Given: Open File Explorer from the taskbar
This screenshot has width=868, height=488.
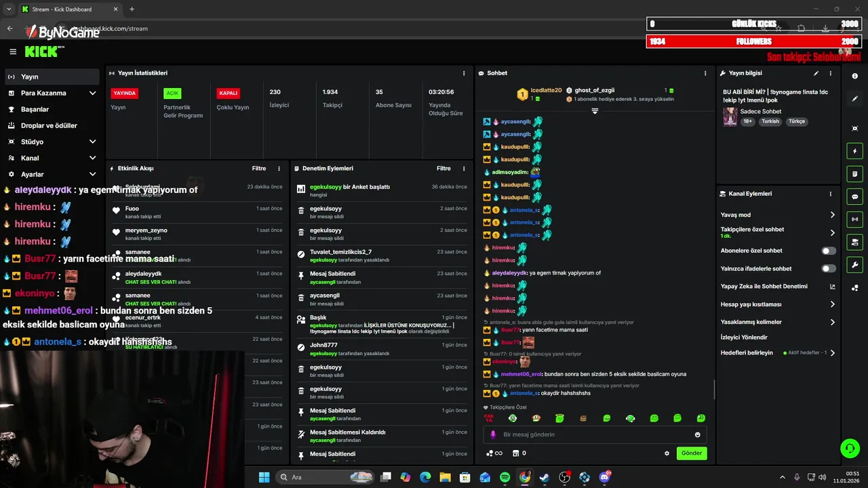Looking at the screenshot, I should 445,477.
